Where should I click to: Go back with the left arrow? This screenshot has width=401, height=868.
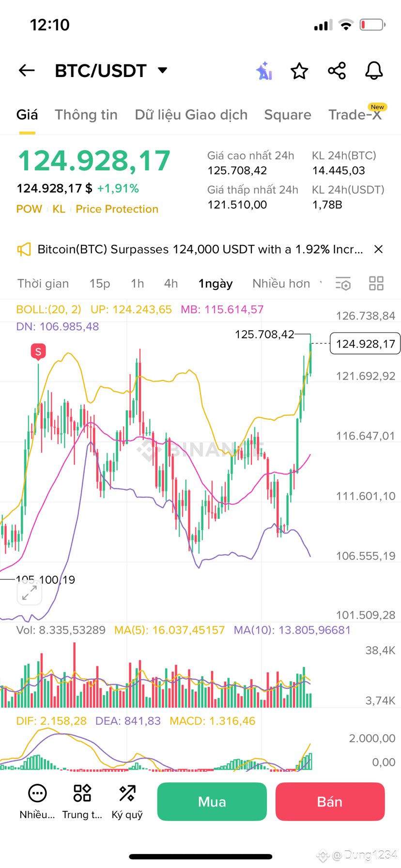(27, 71)
